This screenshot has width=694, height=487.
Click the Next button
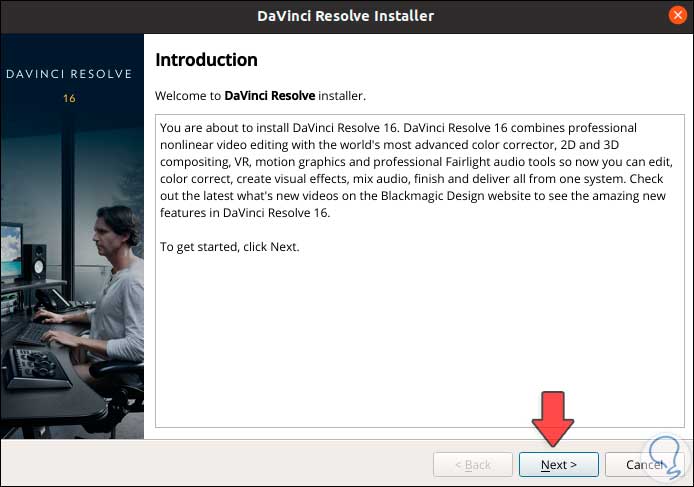(559, 464)
